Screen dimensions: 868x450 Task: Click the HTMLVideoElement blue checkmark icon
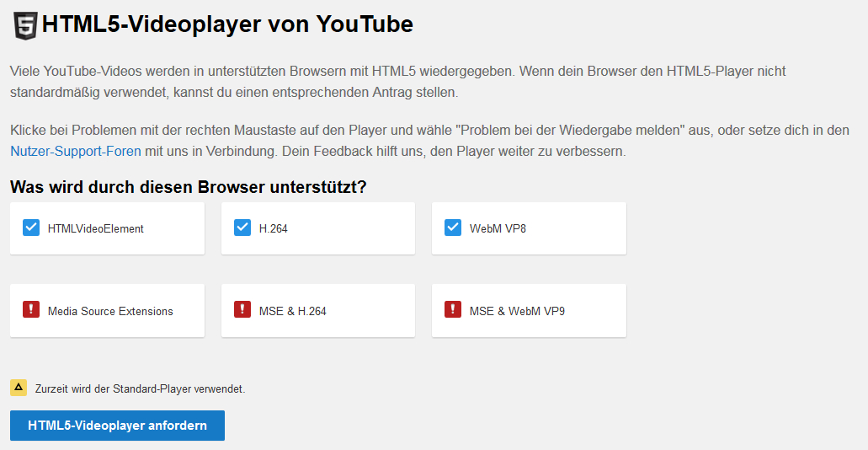[x=31, y=228]
